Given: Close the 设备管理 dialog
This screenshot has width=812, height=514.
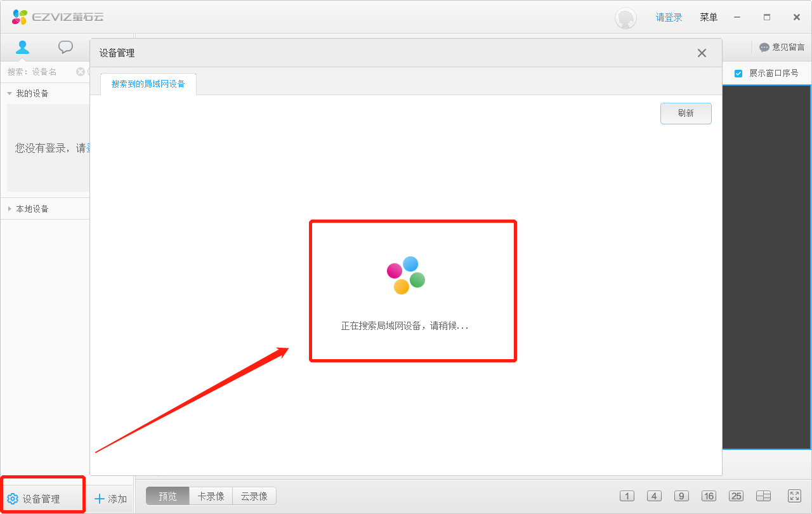Looking at the screenshot, I should tap(702, 53).
